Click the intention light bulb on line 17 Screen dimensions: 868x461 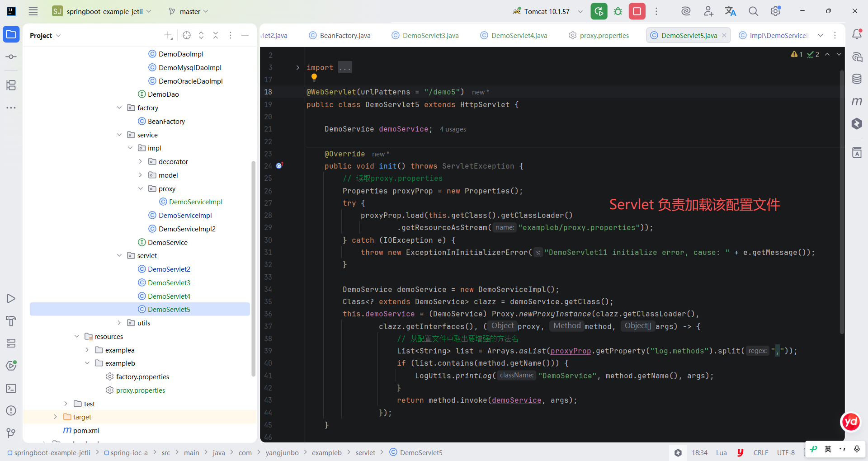point(314,77)
